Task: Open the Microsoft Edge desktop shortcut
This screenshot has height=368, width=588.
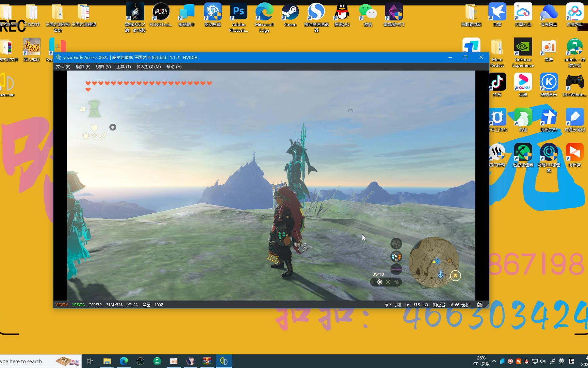Action: coord(264,17)
